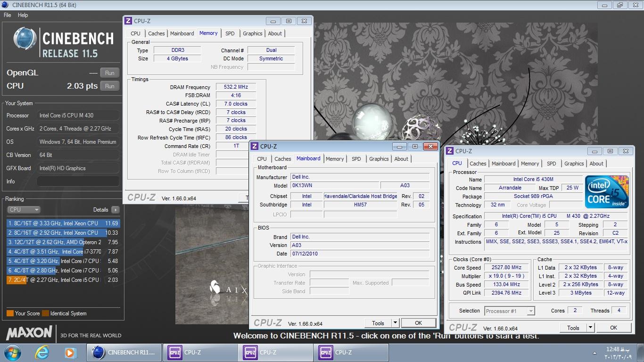The height and width of the screenshot is (362, 644).
Task: Open Memory tab in right CPU-Z window
Action: tap(530, 164)
